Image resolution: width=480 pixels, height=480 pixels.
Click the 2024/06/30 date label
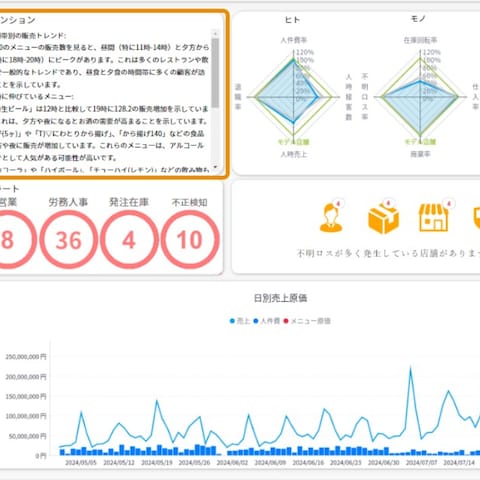click(x=384, y=463)
